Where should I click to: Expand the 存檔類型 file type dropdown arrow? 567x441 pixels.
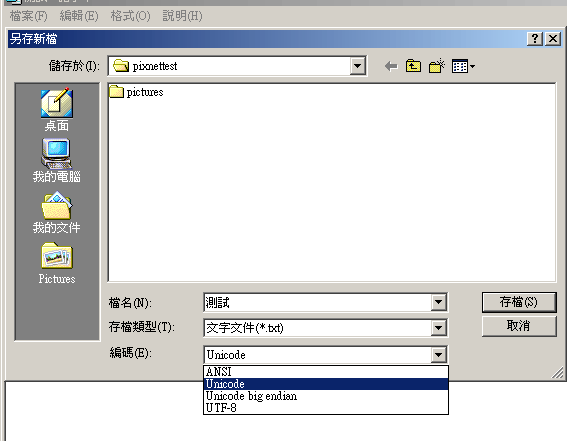click(x=438, y=328)
